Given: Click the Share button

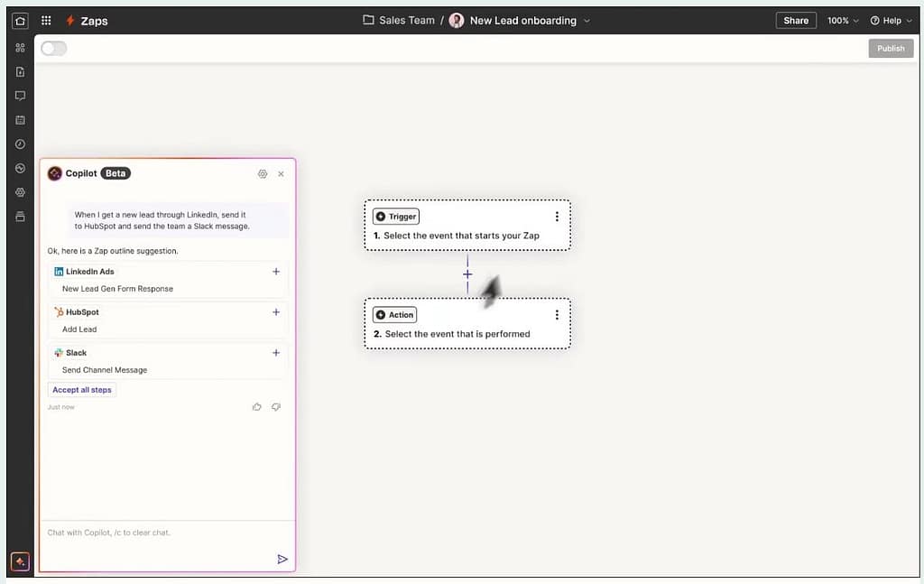Looking at the screenshot, I should coord(795,20).
